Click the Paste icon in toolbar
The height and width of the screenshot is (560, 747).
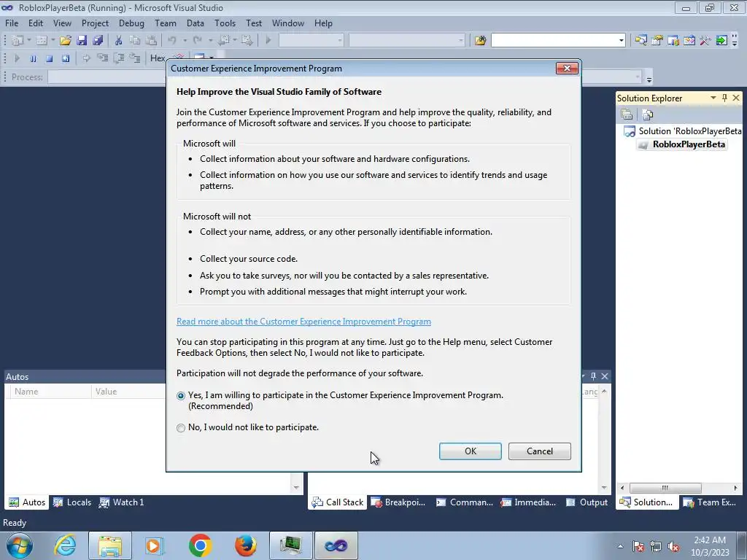(151, 41)
